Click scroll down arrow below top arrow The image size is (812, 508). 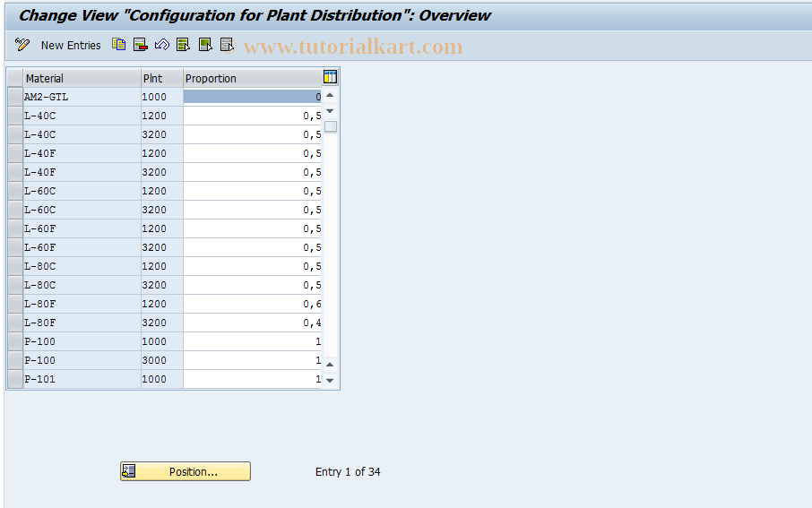[330, 111]
